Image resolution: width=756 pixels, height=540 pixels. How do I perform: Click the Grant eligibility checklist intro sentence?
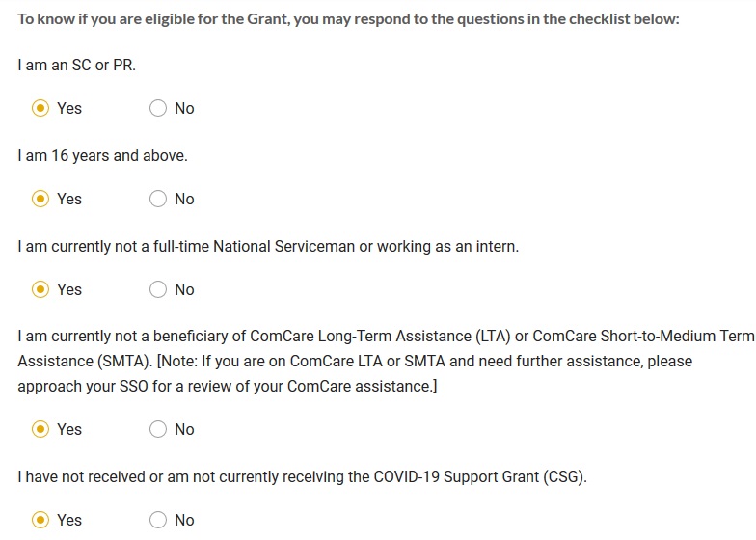348,19
